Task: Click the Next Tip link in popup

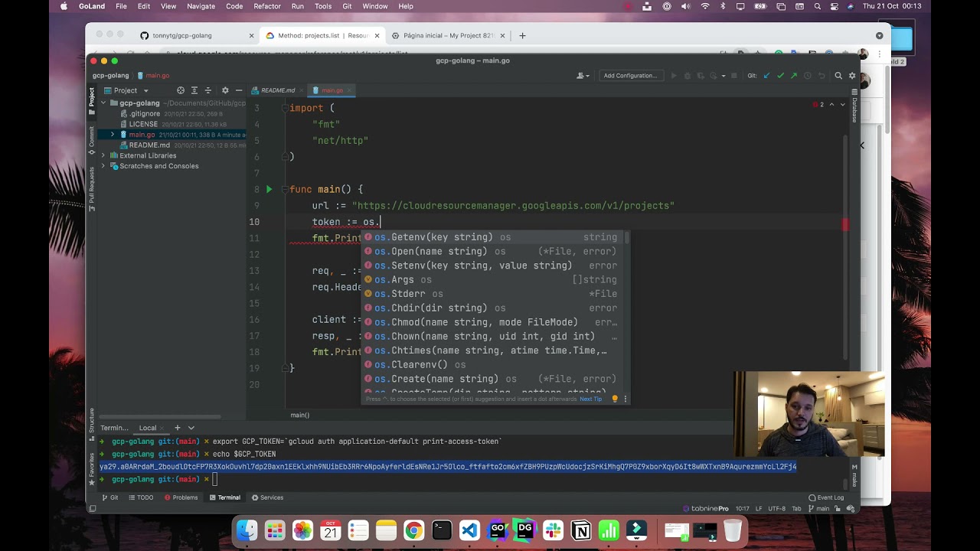Action: [x=590, y=399]
